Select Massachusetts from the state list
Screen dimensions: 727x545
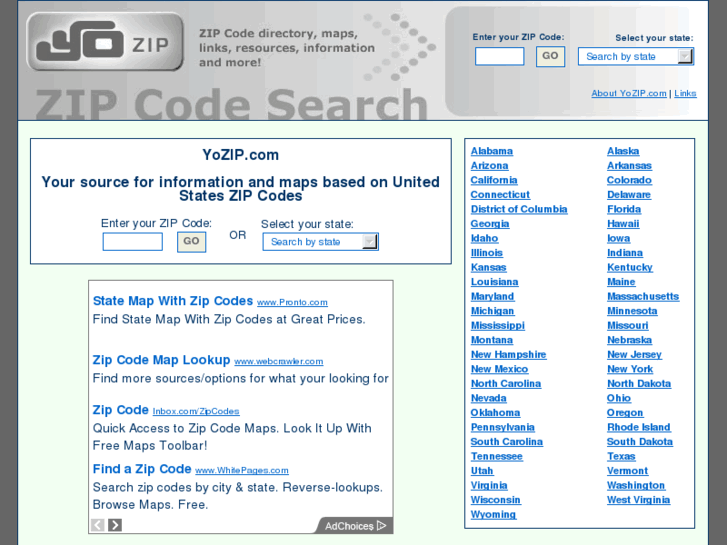coord(643,296)
